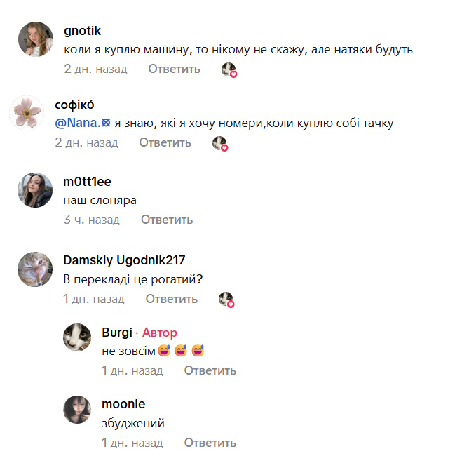Open m0tt1ee's profile avatar

tap(35, 190)
